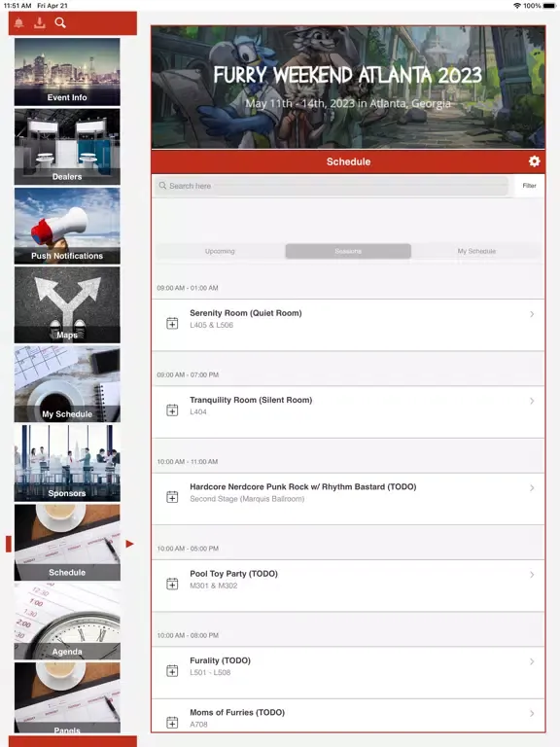The width and height of the screenshot is (560, 747).
Task: Open the Dealers tile
Action: (x=67, y=147)
